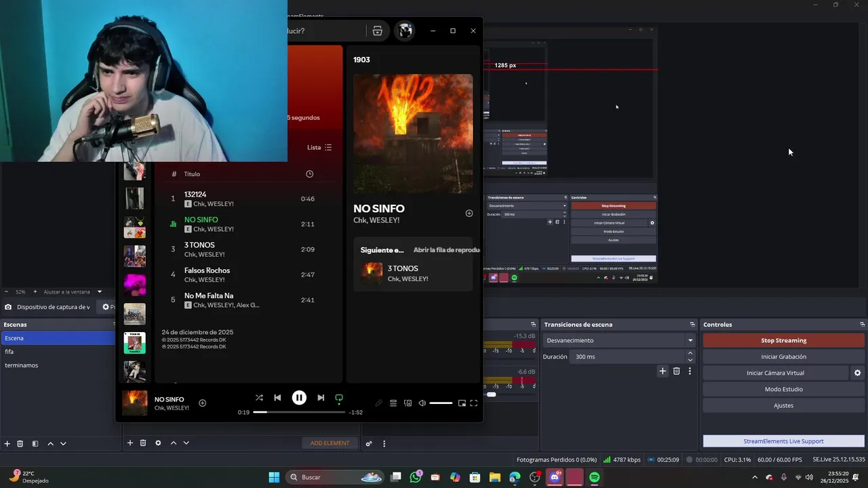
Task: Add a new scene transition
Action: click(x=663, y=371)
